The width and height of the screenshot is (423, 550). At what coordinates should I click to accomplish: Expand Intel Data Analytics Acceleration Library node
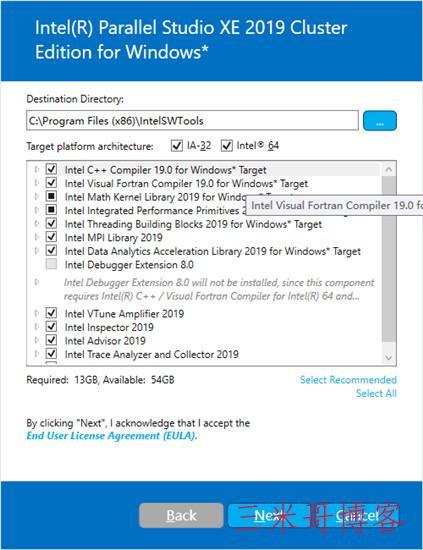click(36, 250)
